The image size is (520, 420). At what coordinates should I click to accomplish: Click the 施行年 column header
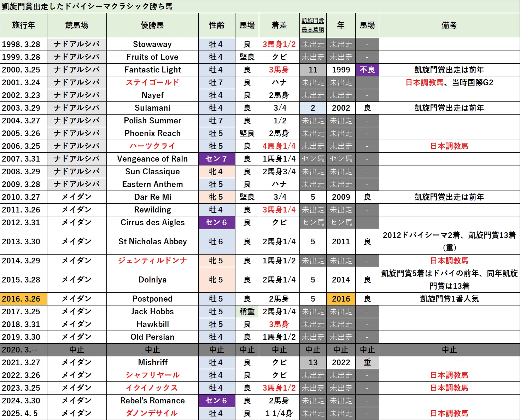click(24, 25)
